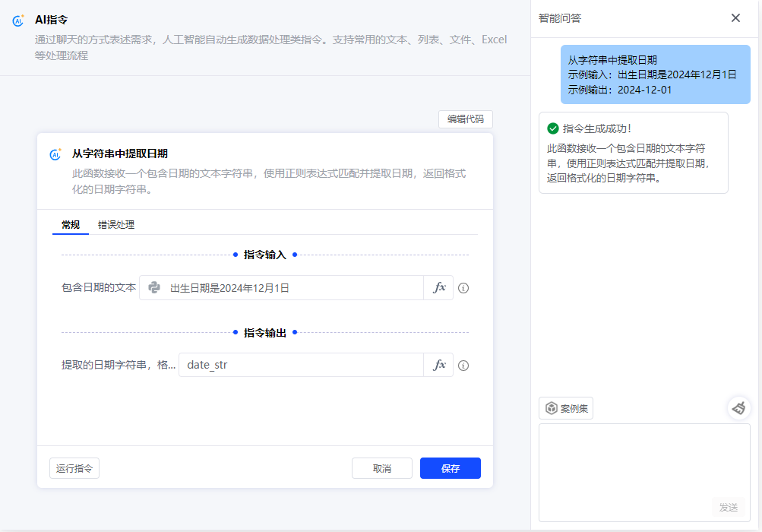
Task: Click 取消 to discard changes
Action: 381,468
